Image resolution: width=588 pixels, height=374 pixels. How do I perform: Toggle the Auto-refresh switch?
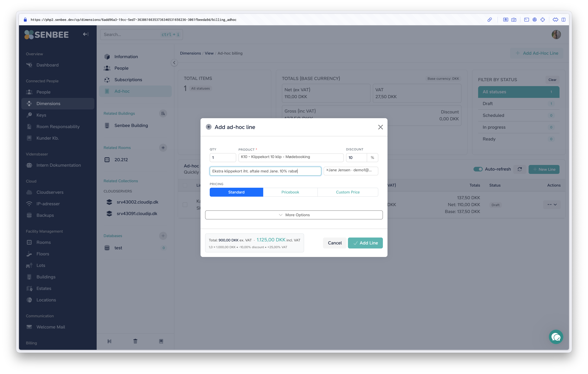tap(478, 169)
